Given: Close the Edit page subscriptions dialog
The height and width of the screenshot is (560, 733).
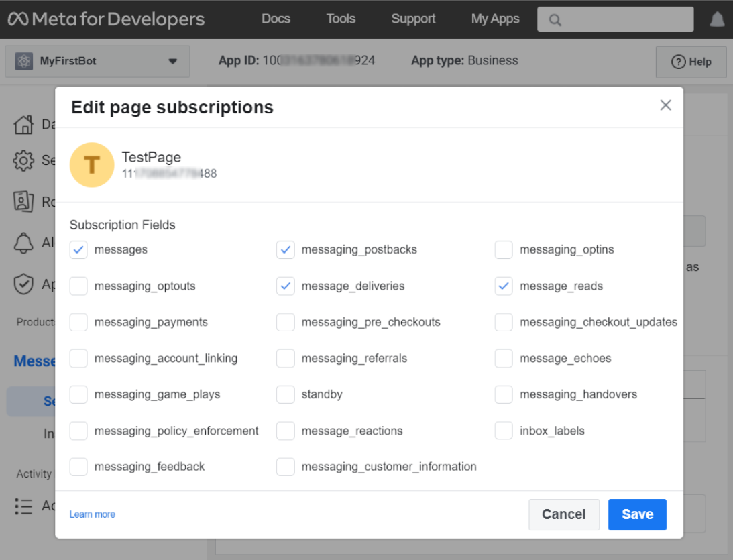Looking at the screenshot, I should (665, 105).
